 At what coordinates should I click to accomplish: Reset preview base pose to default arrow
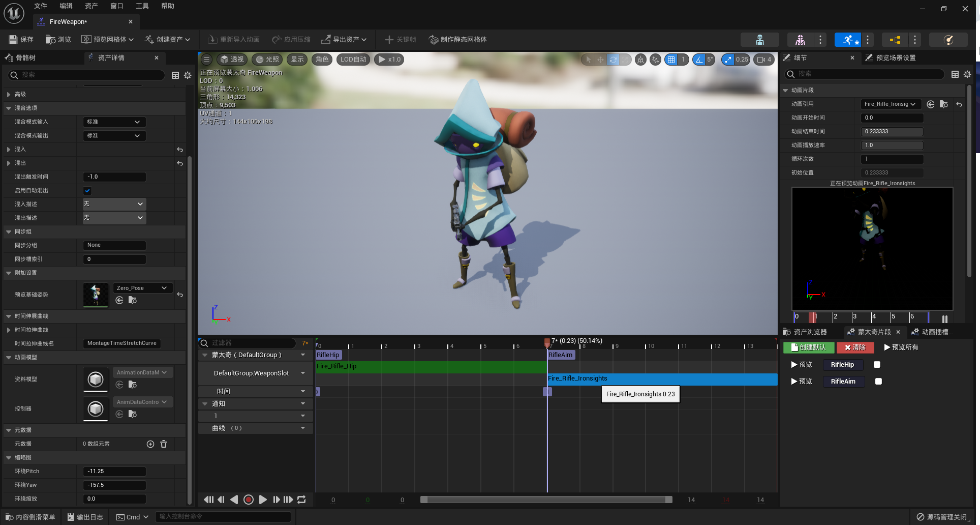point(180,295)
